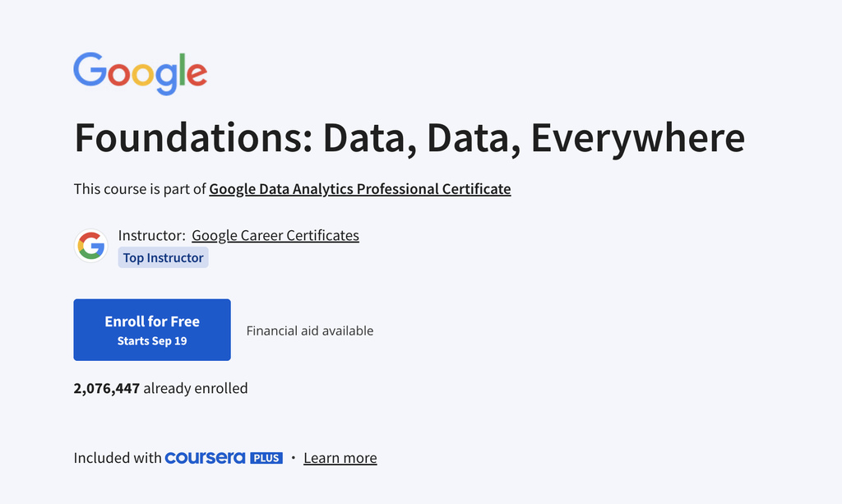Viewport: 842px width, 504px height.
Task: Click the enrollment count '2,076,447'
Action: [105, 388]
